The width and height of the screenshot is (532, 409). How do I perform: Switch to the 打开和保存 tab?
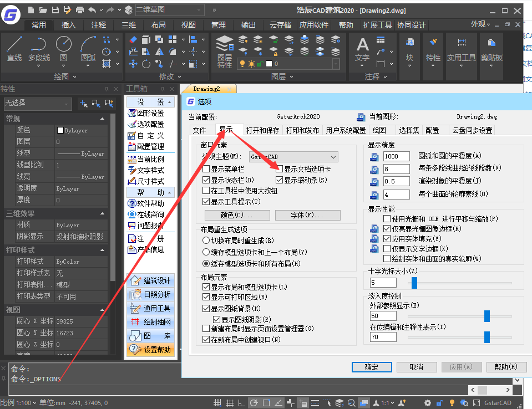[263, 130]
